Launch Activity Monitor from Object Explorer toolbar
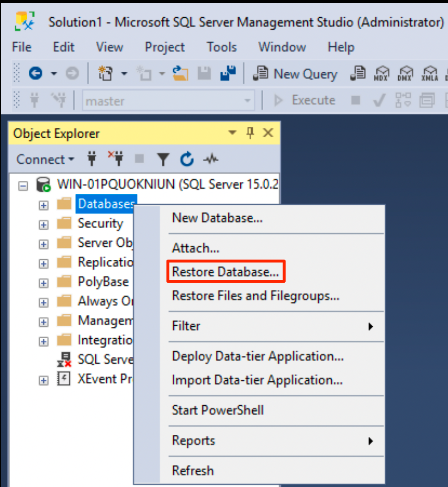Image resolution: width=448 pixels, height=487 pixels. tap(211, 159)
